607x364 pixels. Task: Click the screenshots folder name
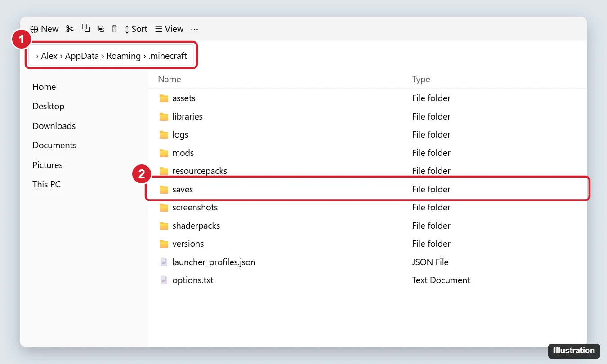[195, 207]
